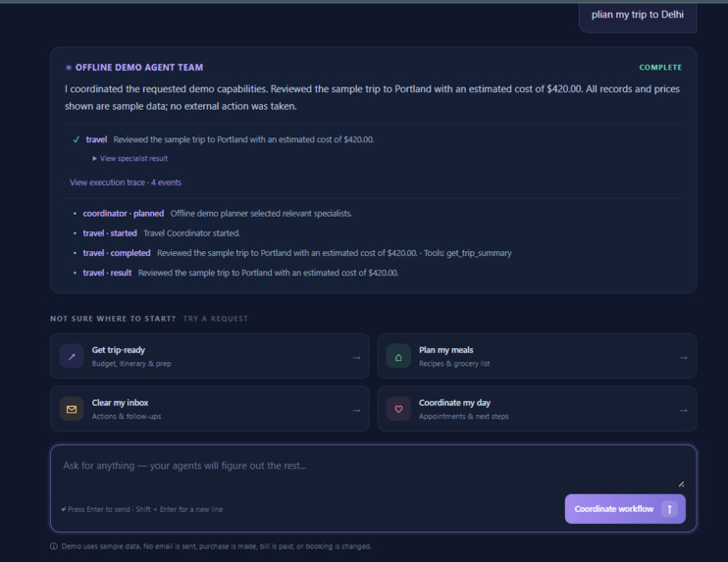The height and width of the screenshot is (562, 728).
Task: Click the Clear my inbox envelope icon
Action: coord(72,409)
